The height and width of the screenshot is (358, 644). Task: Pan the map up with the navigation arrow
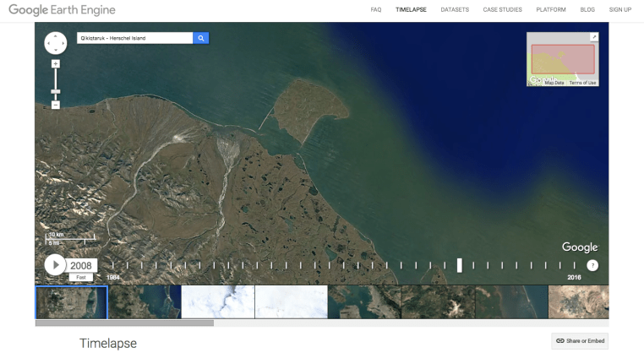pyautogui.click(x=56, y=35)
